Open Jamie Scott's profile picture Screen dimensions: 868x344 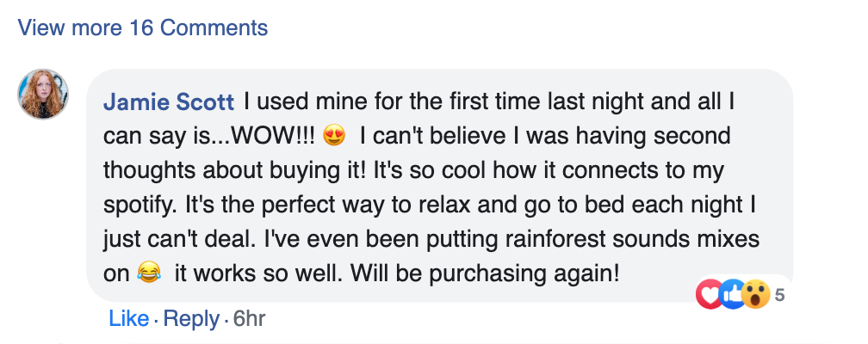[43, 94]
